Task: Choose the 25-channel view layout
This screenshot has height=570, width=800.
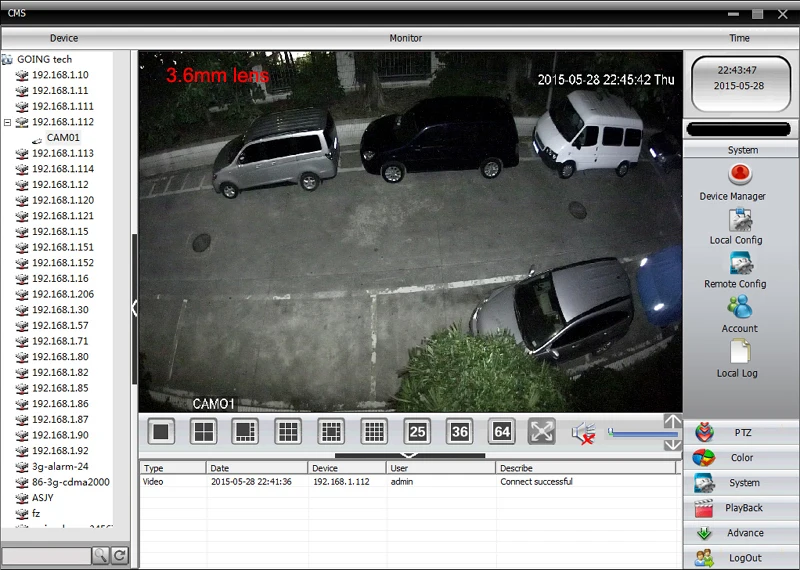Action: coord(417,432)
